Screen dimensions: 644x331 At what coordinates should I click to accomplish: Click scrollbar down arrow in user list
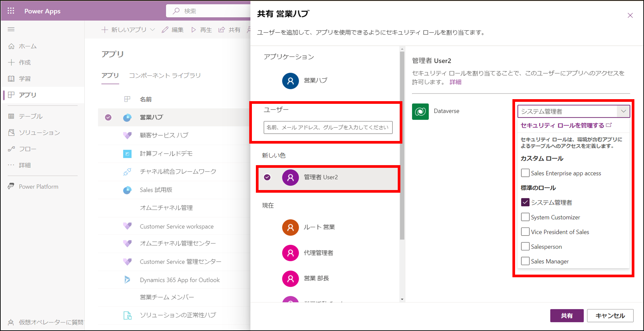[x=402, y=299]
